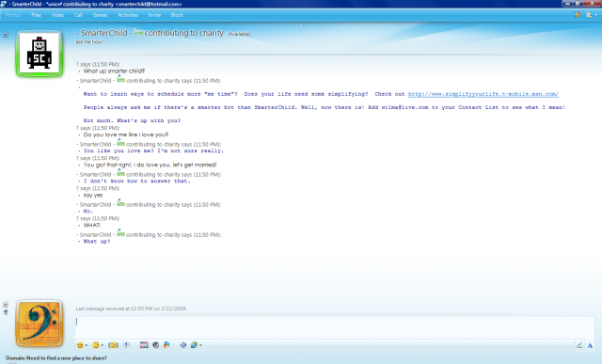The height and width of the screenshot is (364, 602).
Task: Open the Photos menu
Action: coord(13,15)
